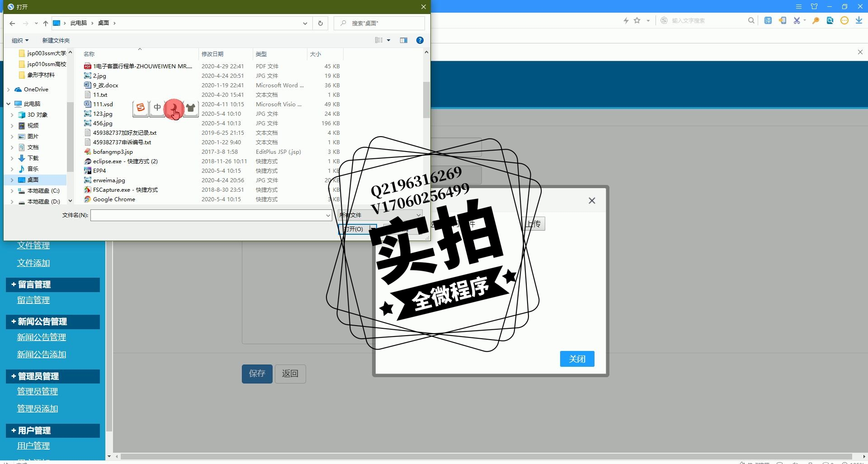The height and width of the screenshot is (464, 868).
Task: Open the address bar history dropdown
Action: [305, 23]
